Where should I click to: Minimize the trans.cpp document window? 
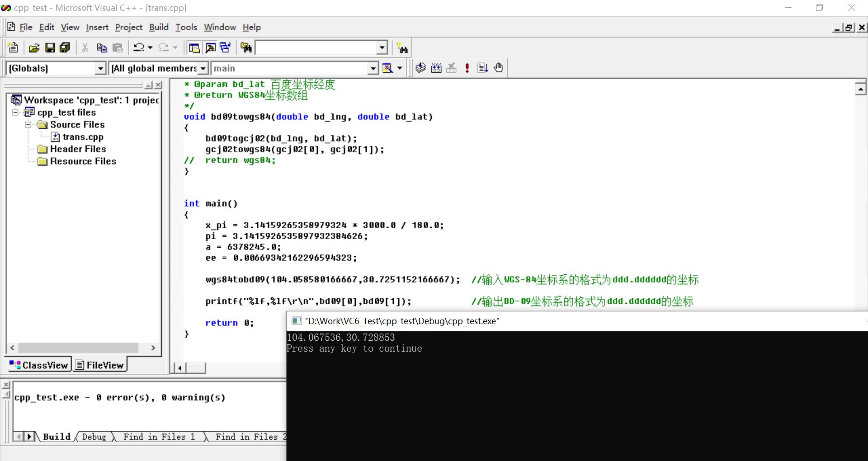[x=837, y=28]
